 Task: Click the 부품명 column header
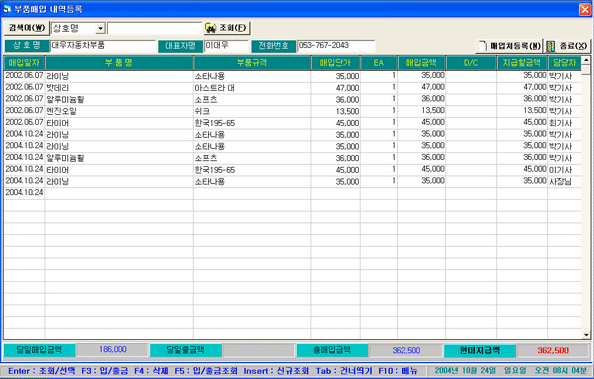click(119, 63)
